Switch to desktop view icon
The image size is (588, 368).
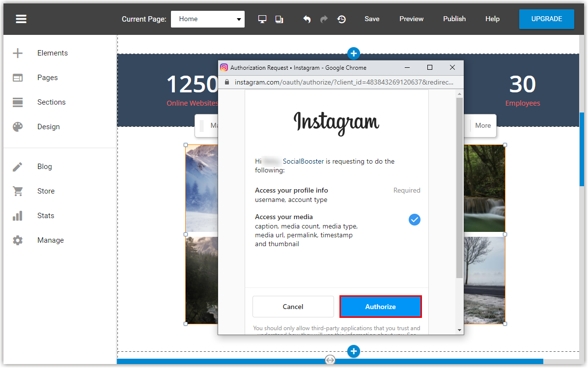click(x=262, y=19)
